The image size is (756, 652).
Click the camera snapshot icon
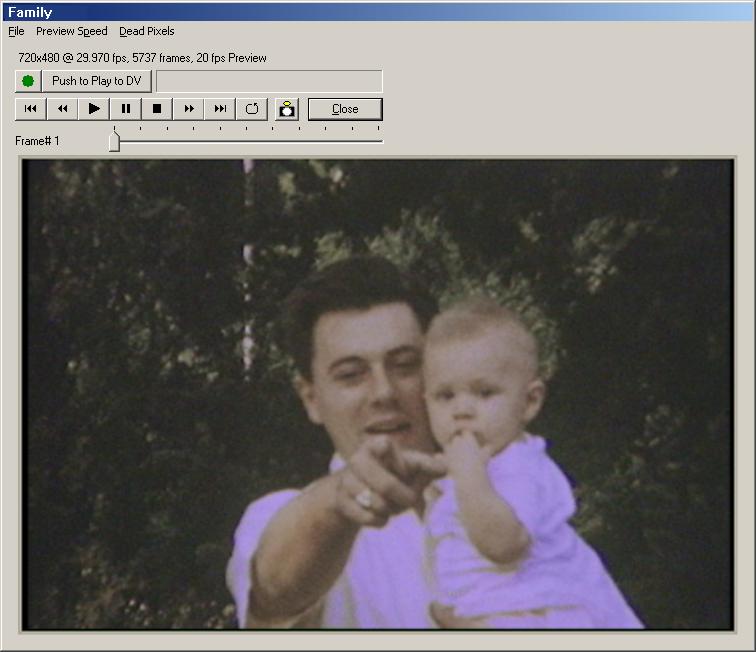click(x=287, y=109)
